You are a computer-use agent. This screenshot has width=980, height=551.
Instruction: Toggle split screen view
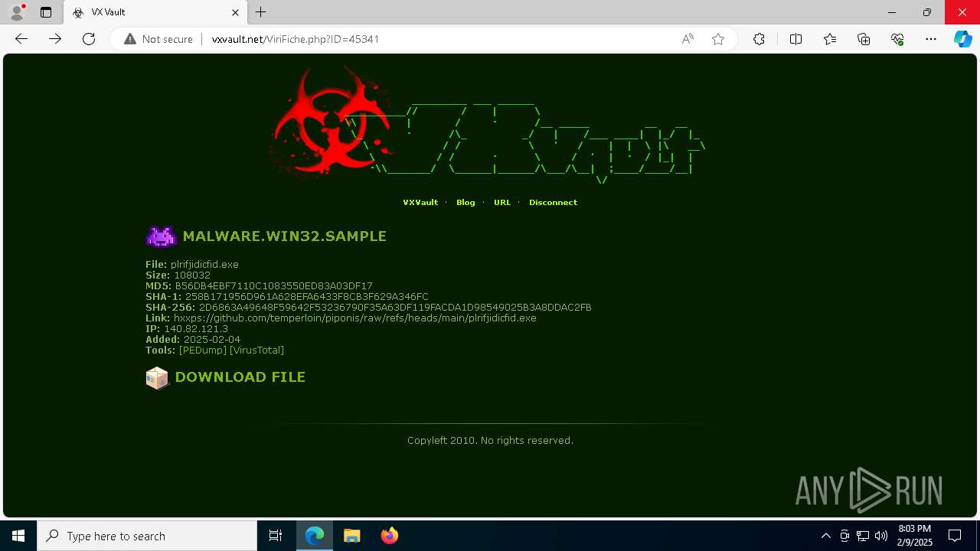tap(795, 39)
